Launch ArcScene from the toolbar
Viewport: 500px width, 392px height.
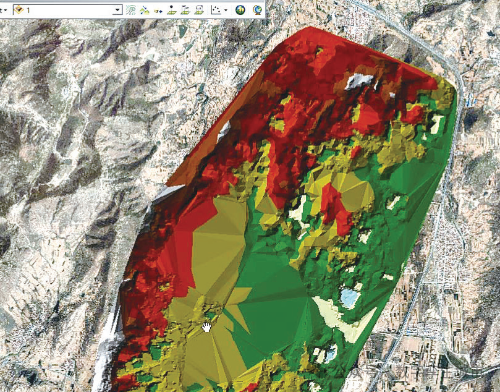(x=240, y=10)
